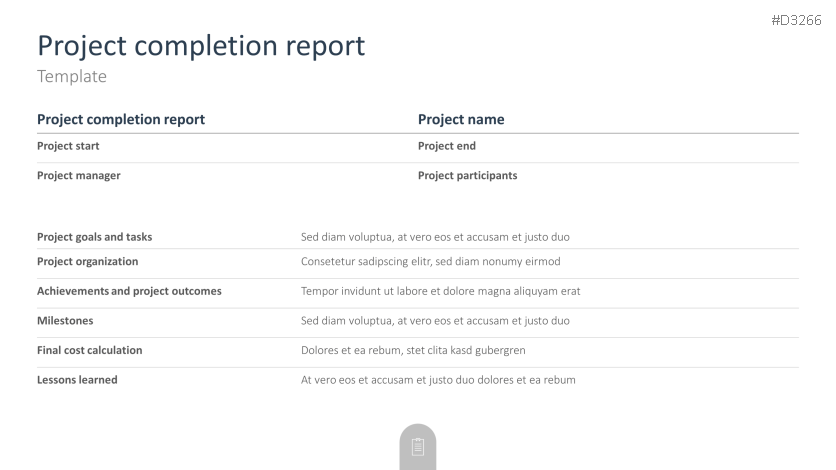Click the "Project start" field
Image resolution: width=836 pixels, height=470 pixels.
tap(68, 146)
